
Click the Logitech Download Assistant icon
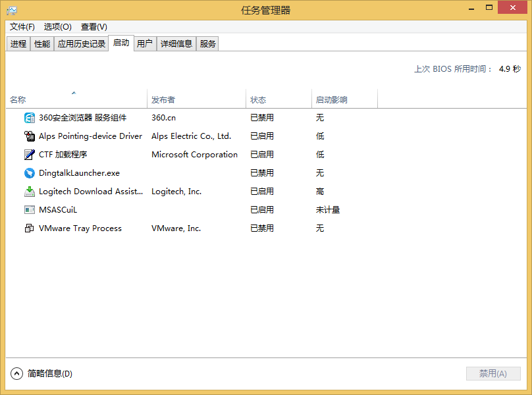click(30, 192)
